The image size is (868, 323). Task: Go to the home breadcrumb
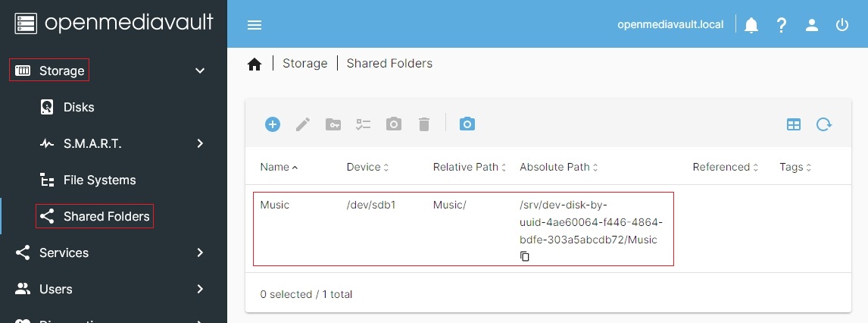coord(254,64)
